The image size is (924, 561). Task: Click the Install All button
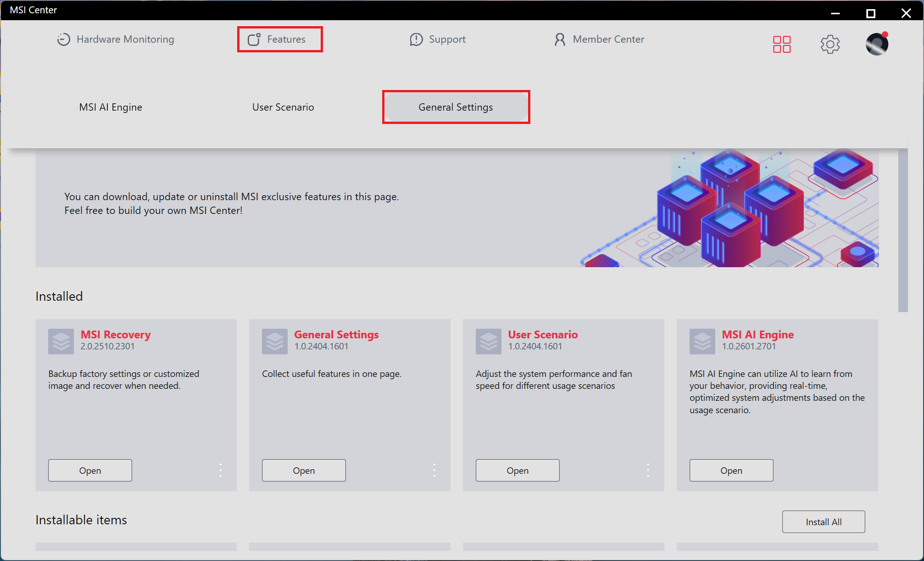(824, 522)
